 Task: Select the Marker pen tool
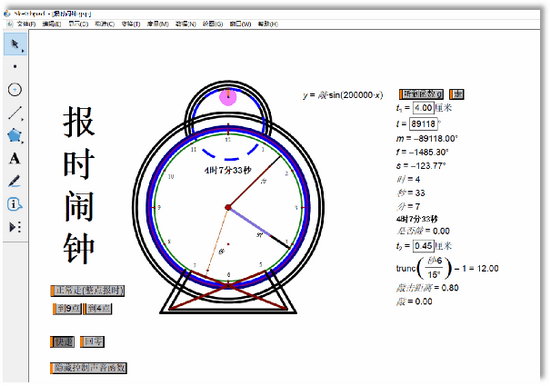click(x=14, y=181)
